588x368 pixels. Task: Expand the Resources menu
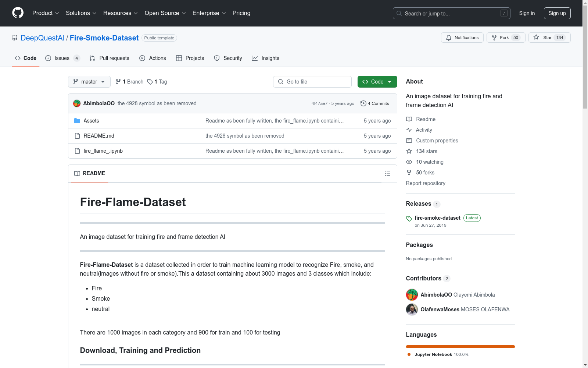point(121,13)
